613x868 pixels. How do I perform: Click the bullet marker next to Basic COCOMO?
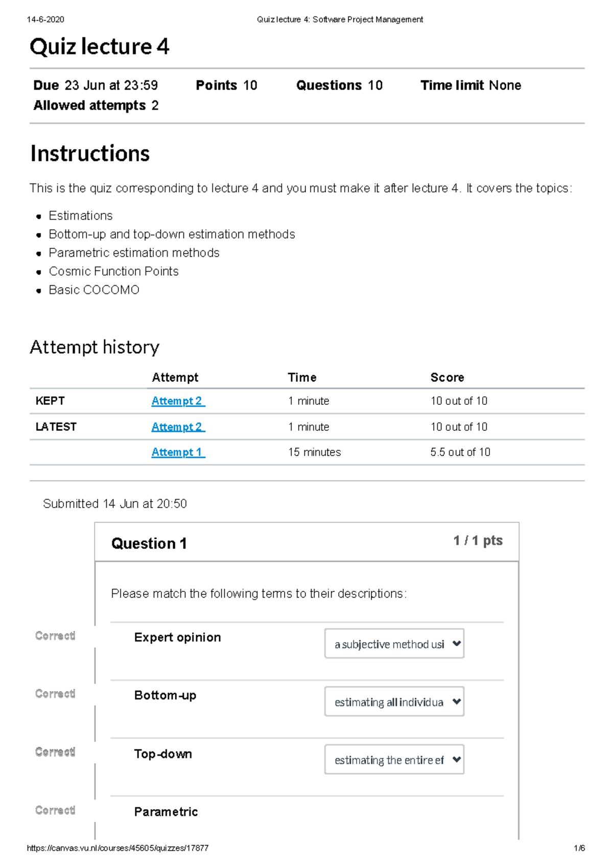tap(40, 290)
